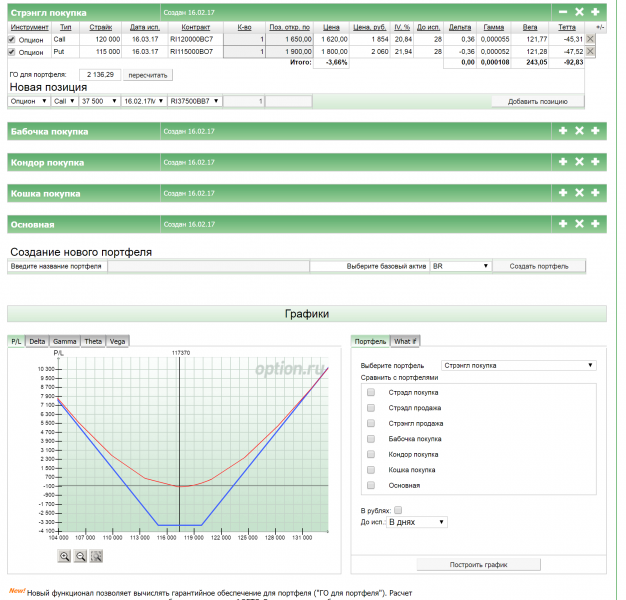
Task: Open the What if tab
Action: click(x=405, y=341)
